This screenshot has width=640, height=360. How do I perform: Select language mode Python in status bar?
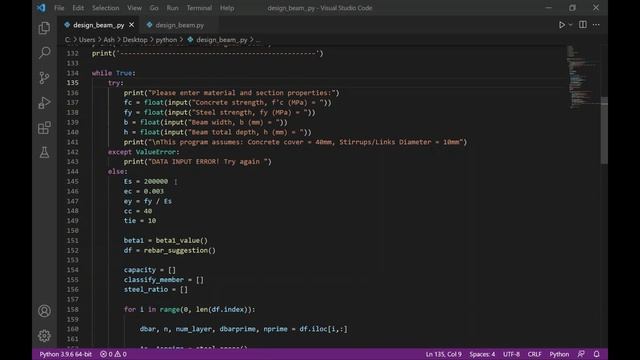(559, 354)
